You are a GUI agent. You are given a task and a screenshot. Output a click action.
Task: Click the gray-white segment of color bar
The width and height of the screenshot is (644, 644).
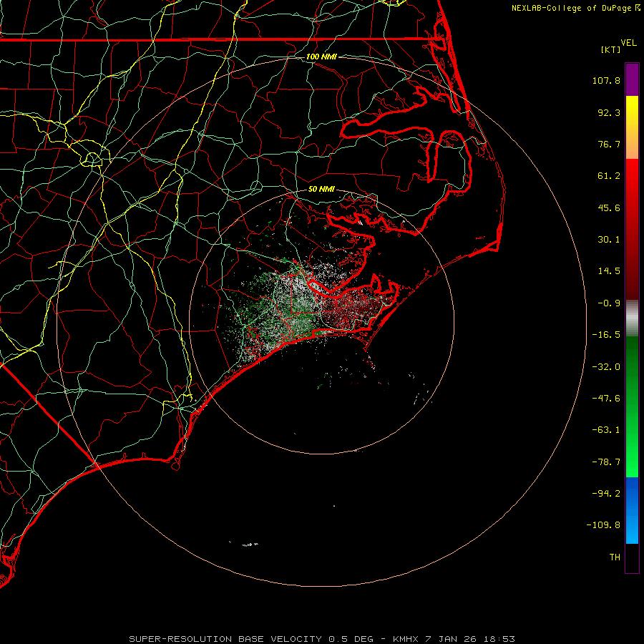point(632,316)
